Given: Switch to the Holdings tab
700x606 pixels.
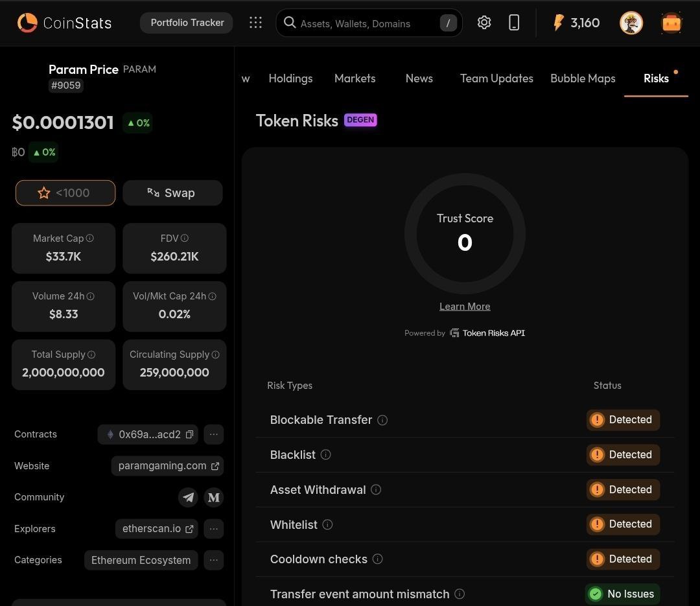Looking at the screenshot, I should (x=290, y=78).
